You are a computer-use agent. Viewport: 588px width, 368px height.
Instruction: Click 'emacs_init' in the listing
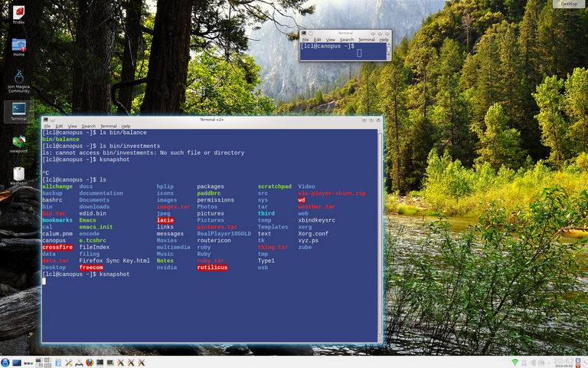tap(96, 227)
